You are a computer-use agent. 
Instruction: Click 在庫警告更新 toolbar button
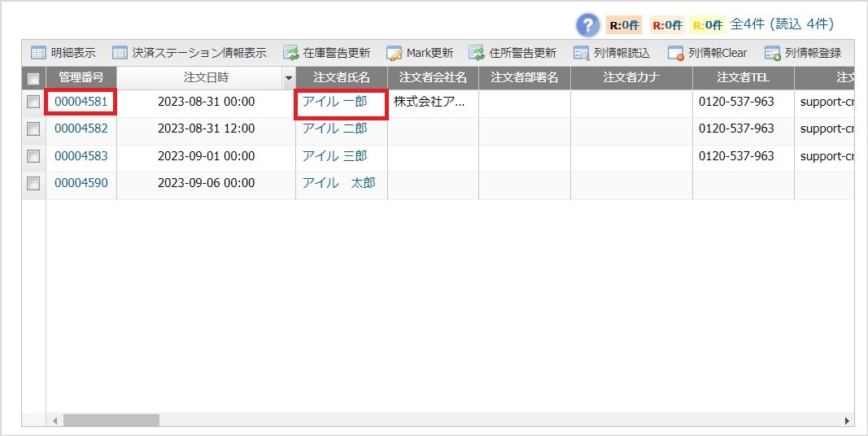(x=326, y=53)
